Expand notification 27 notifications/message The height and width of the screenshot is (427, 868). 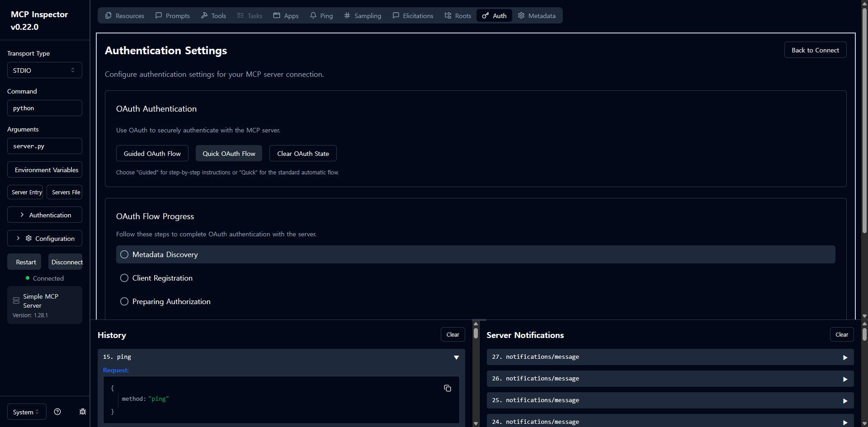click(x=670, y=357)
